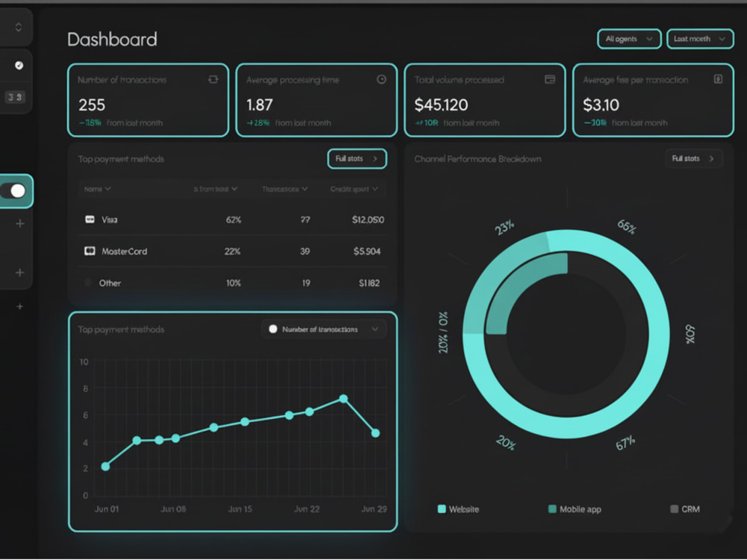Sort table by % from total column
Viewport: 747px width, 560px height.
pos(215,189)
